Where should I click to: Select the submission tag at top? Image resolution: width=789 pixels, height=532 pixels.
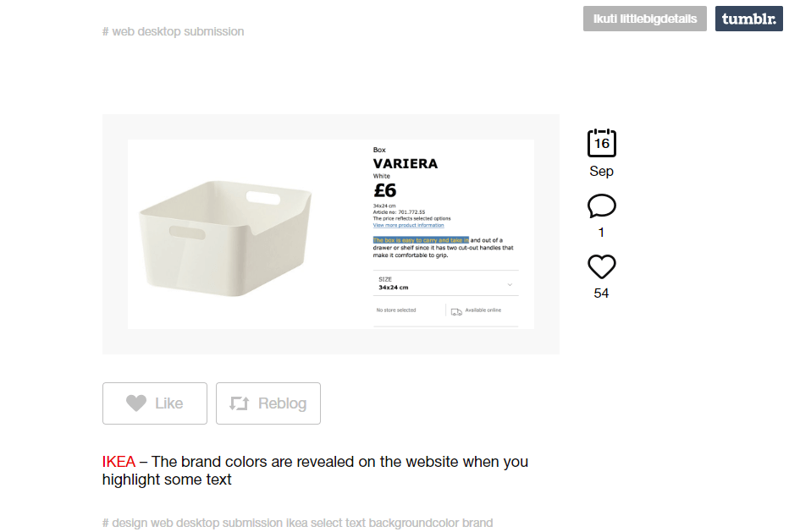click(214, 31)
